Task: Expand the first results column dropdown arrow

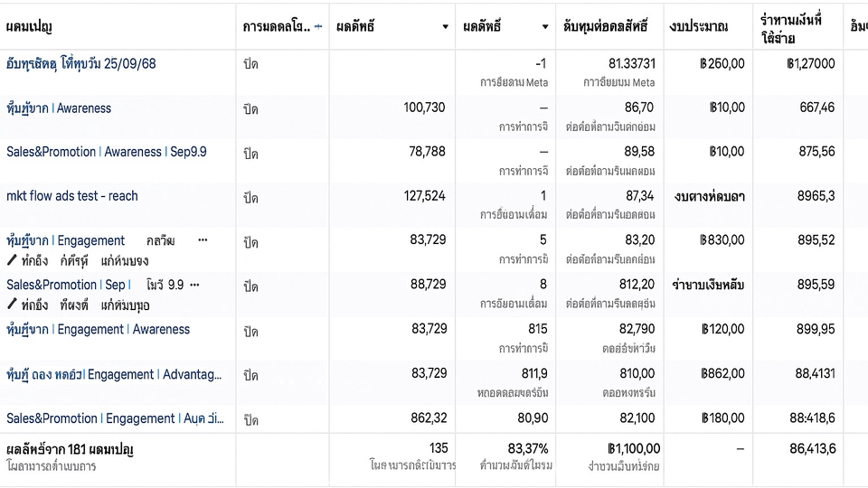Action: 445,26
